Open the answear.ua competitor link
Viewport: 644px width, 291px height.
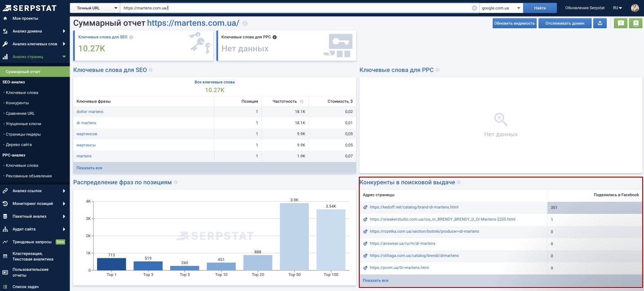click(x=402, y=243)
